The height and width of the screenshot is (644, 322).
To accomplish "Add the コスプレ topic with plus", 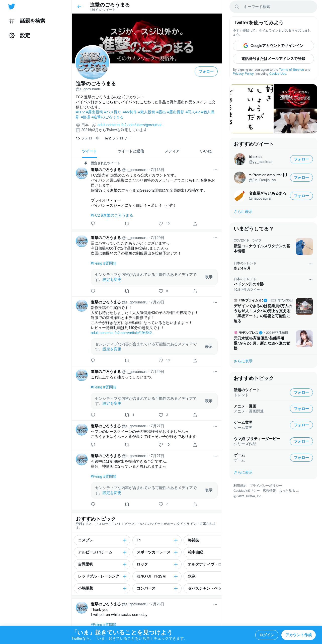I will click(x=125, y=540).
